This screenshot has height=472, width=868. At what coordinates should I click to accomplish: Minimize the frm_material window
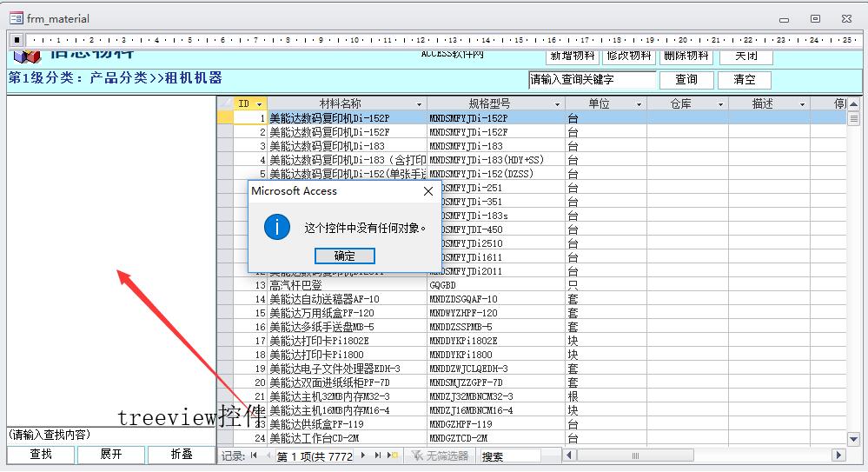click(784, 19)
